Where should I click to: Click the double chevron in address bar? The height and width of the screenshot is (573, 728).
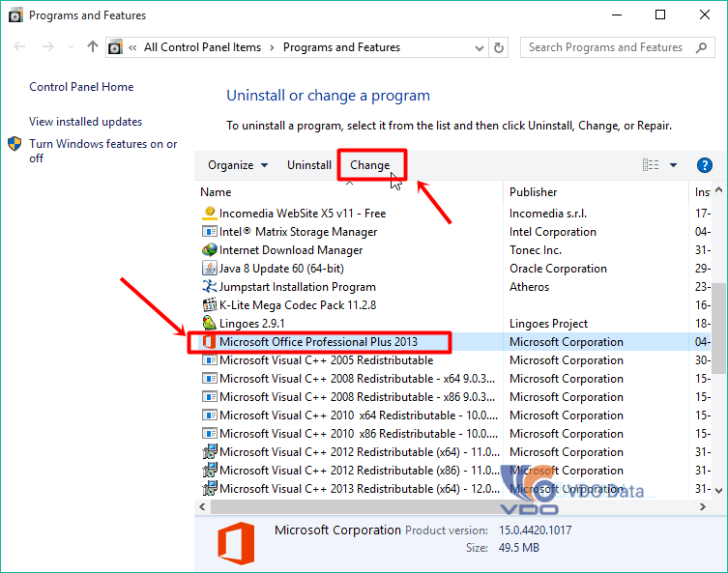point(132,47)
